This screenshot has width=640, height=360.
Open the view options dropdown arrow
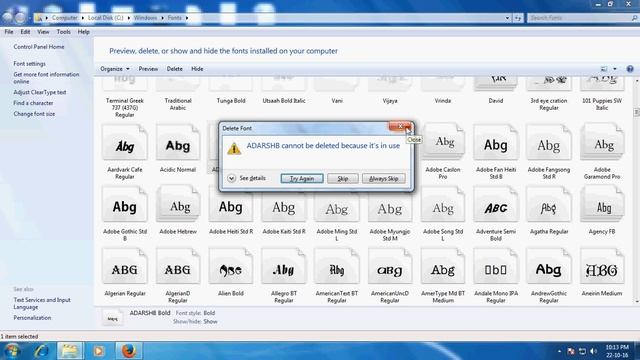pyautogui.click(x=615, y=69)
